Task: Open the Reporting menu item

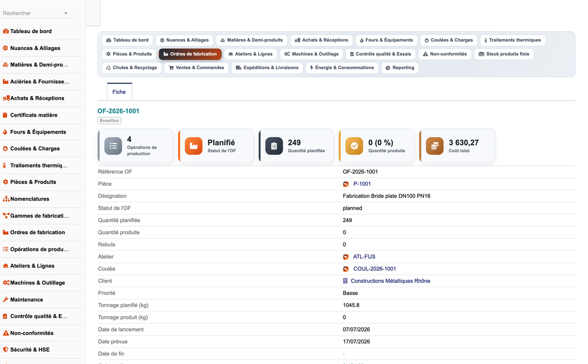Action: (x=400, y=68)
